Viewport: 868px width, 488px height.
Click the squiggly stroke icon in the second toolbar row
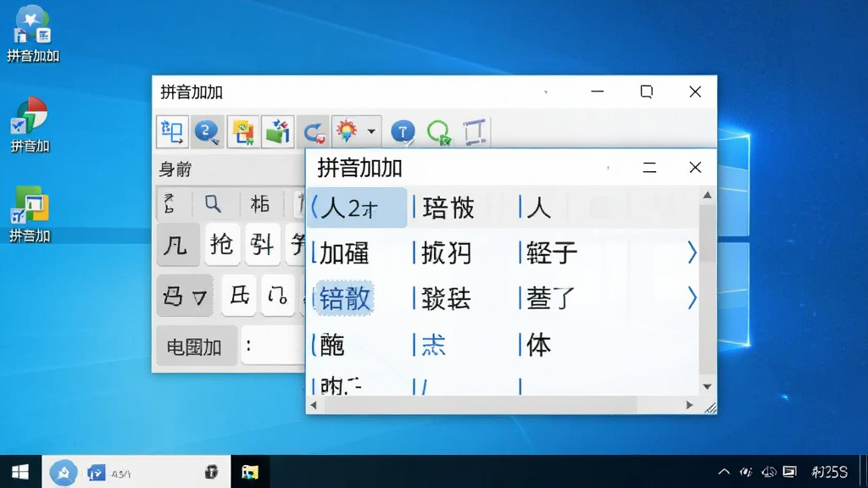[x=170, y=203]
